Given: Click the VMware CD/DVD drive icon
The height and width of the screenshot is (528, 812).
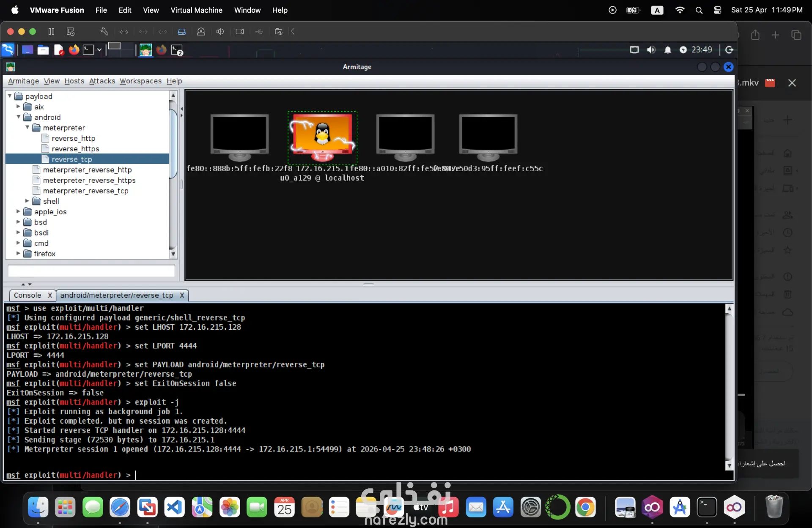Looking at the screenshot, I should click(x=201, y=31).
